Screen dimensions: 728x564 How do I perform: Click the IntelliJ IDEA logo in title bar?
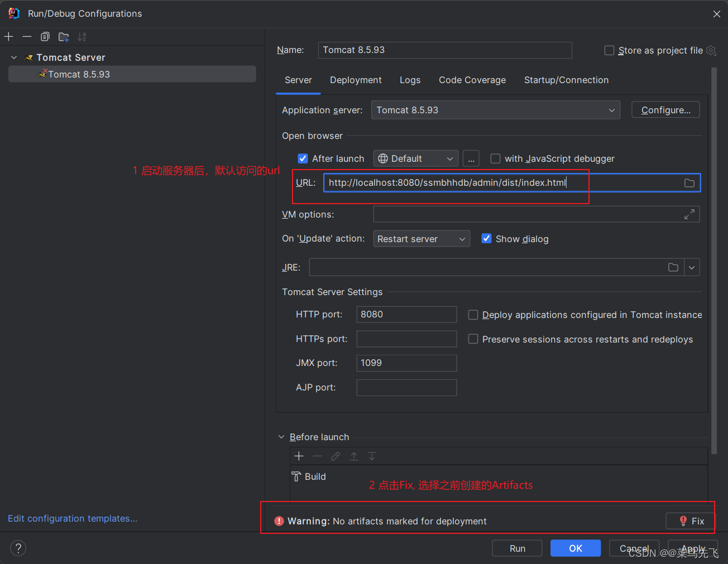(14, 13)
